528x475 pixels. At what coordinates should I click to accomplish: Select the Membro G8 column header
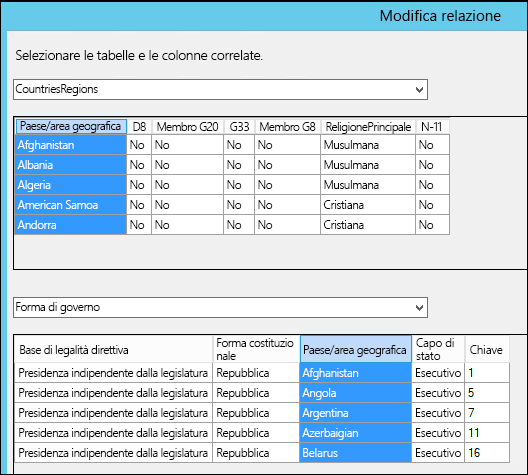click(x=288, y=127)
